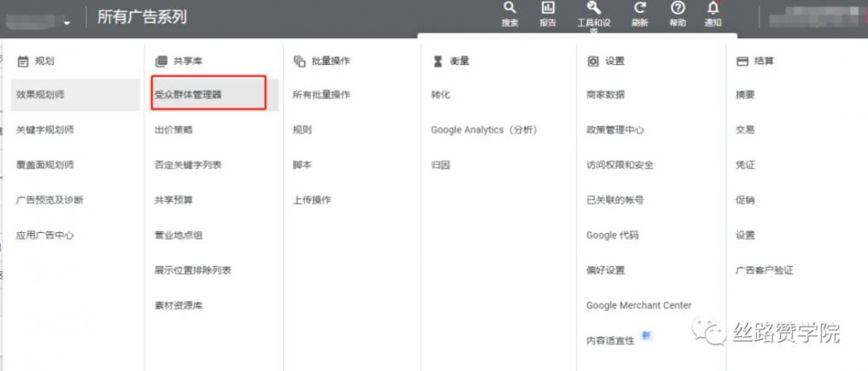Screen dimensions: 868x371
Task: Open Google Analytics（分析）
Action: pyautogui.click(x=484, y=130)
